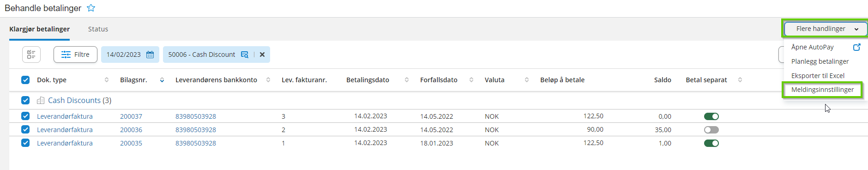Uncheck the Cash Discounts (3) group checkbox
868x170 pixels.
[25, 100]
